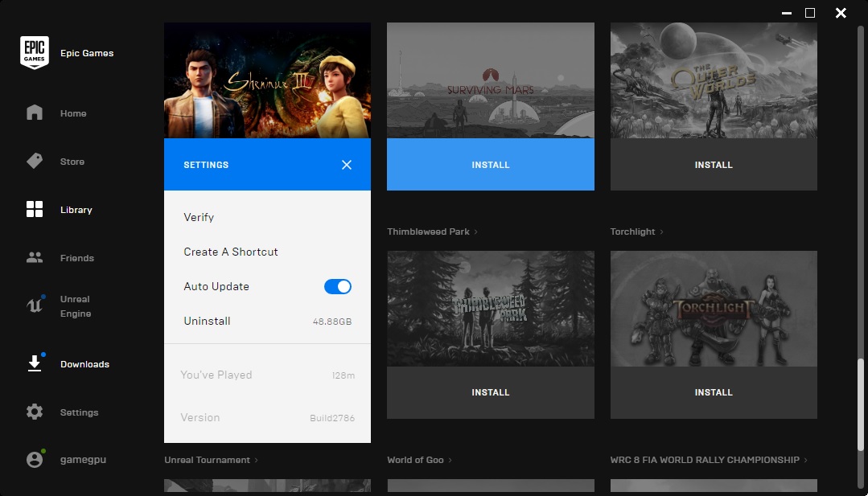868x496 pixels.
Task: Open the Thimbleweed Park title link
Action: click(428, 232)
